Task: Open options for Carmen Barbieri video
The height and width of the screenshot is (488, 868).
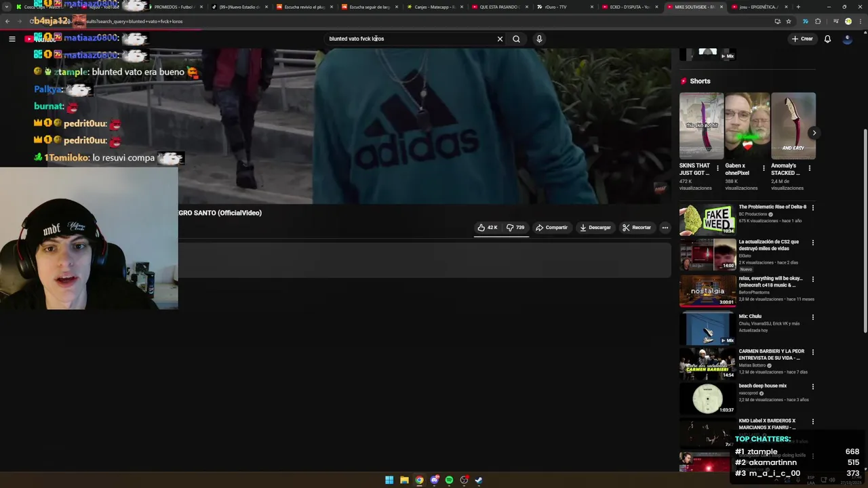Action: point(813,352)
